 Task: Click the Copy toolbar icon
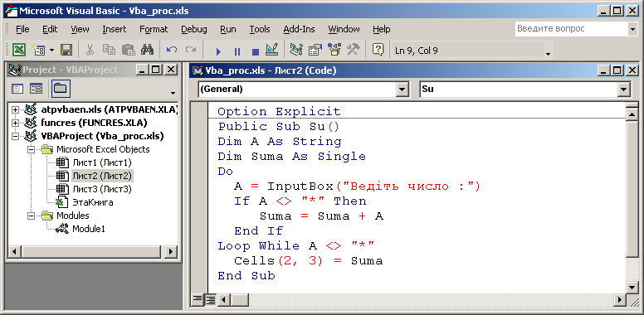(109, 50)
